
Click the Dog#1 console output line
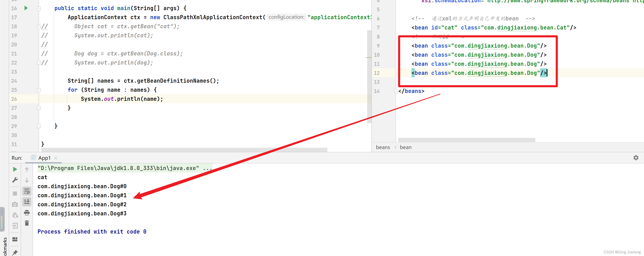pyautogui.click(x=82, y=195)
